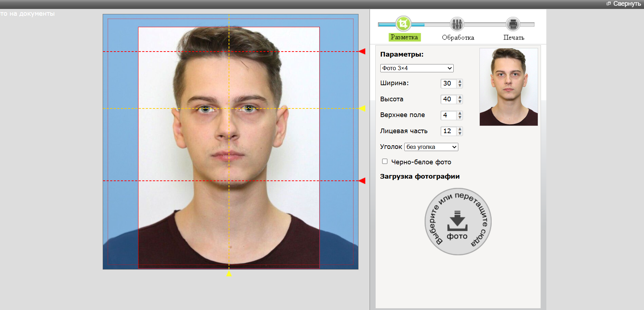Select the yellow eye-line marker arrow

[x=362, y=108]
